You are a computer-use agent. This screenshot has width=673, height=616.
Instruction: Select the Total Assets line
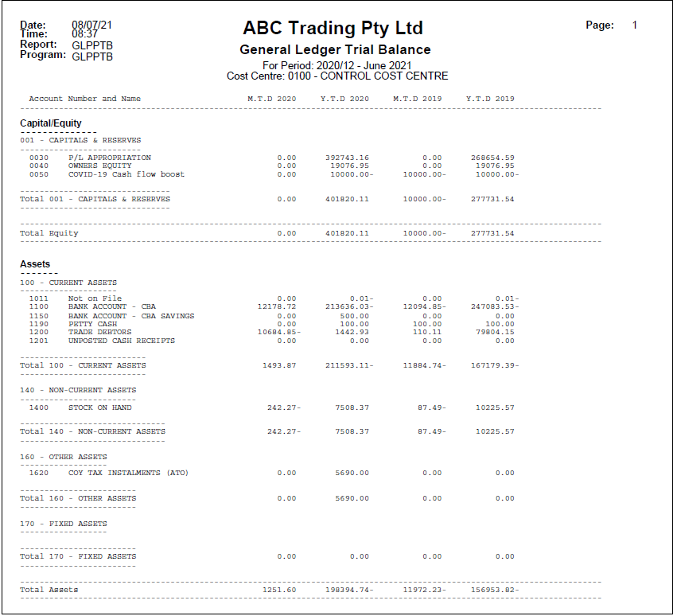coord(45,590)
